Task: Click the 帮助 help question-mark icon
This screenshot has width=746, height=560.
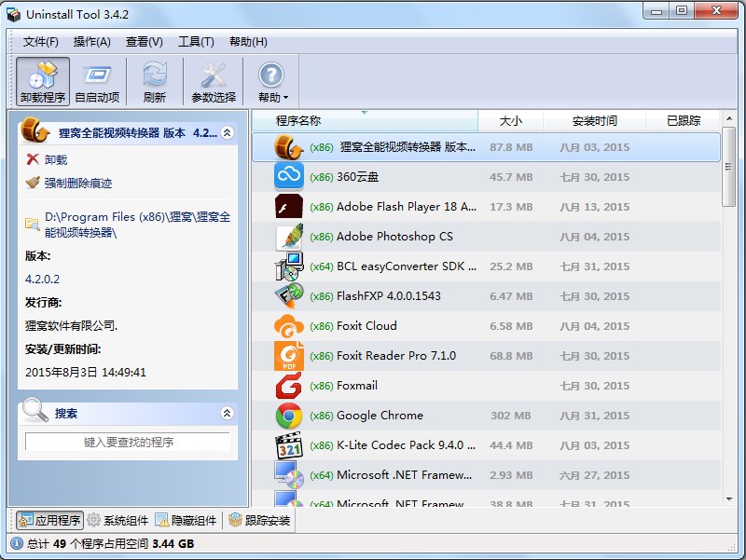Action: pyautogui.click(x=271, y=75)
